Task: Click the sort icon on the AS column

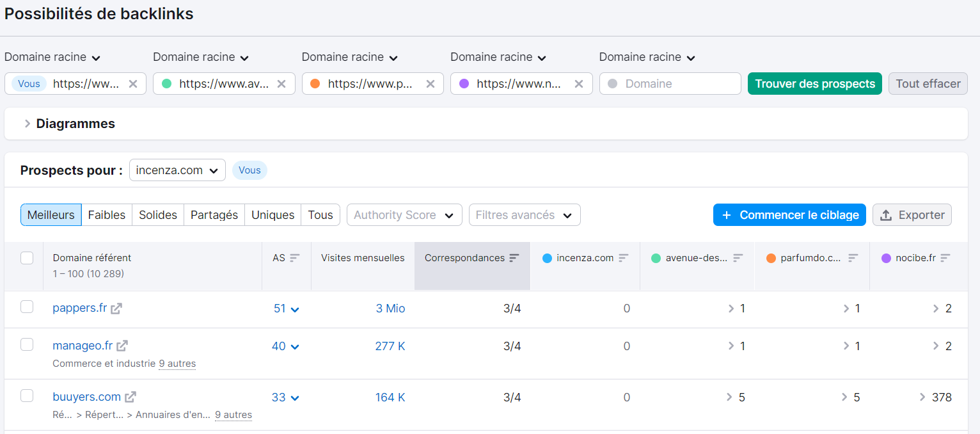Action: pos(294,257)
